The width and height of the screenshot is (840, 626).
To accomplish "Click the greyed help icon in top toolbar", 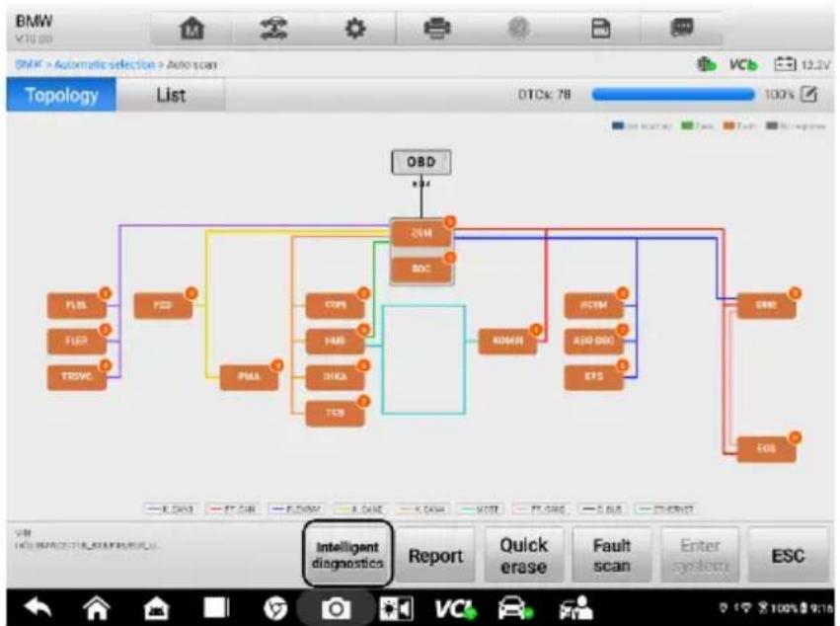I will point(518,28).
